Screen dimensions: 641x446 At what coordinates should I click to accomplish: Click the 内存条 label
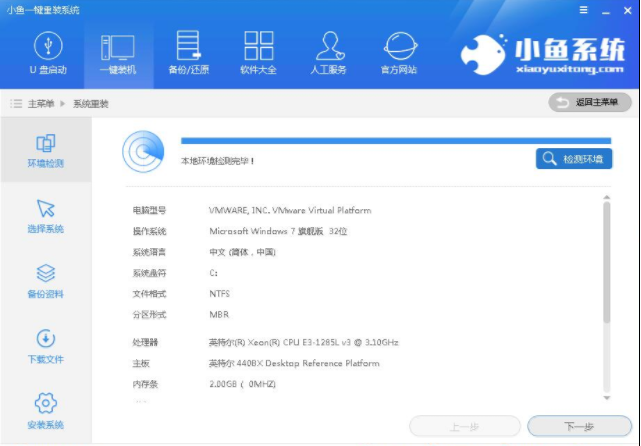pos(145,384)
